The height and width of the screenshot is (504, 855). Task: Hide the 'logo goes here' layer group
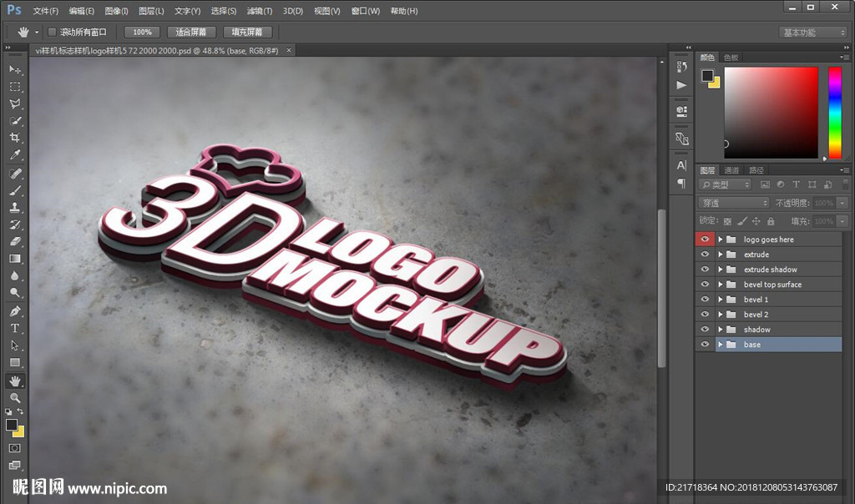click(x=706, y=239)
